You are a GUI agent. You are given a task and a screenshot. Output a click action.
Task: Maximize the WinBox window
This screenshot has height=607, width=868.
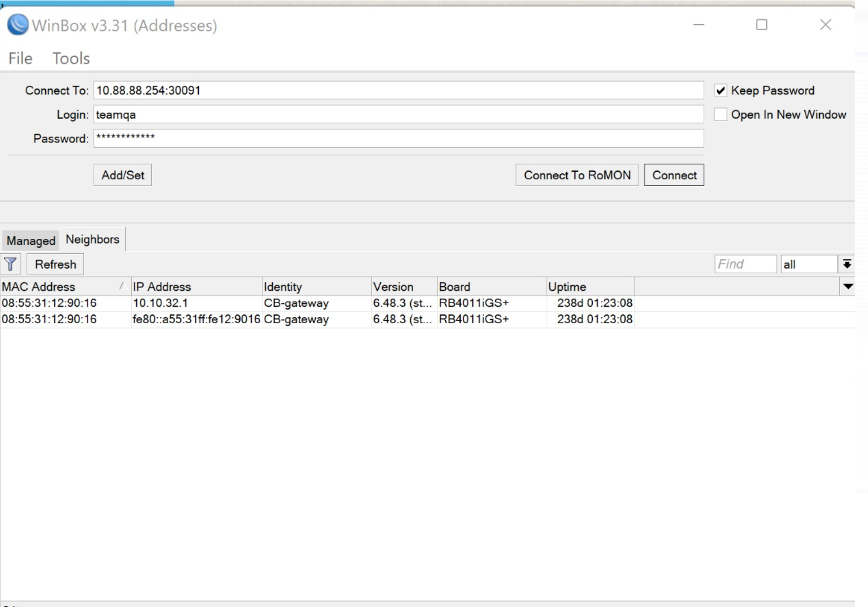[762, 25]
